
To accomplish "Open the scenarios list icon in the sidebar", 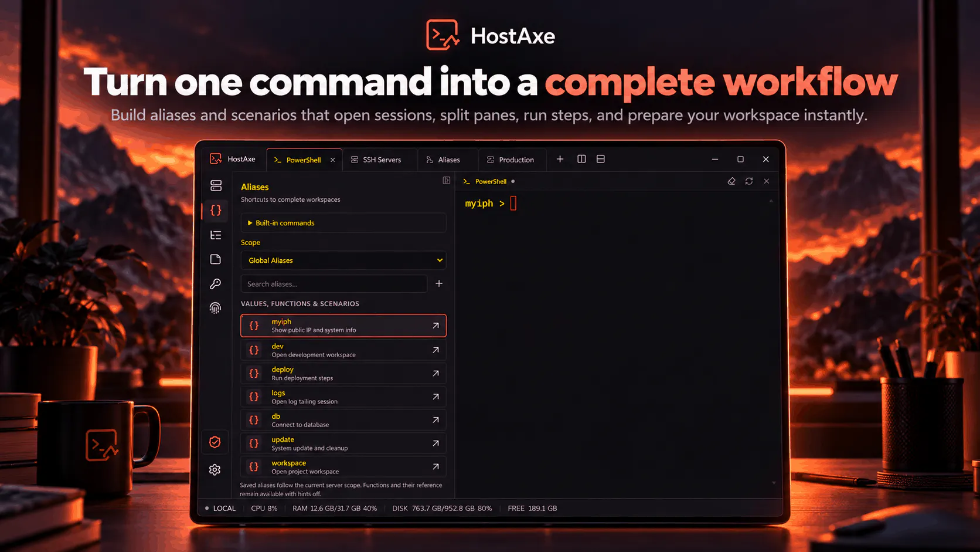I will click(x=216, y=235).
